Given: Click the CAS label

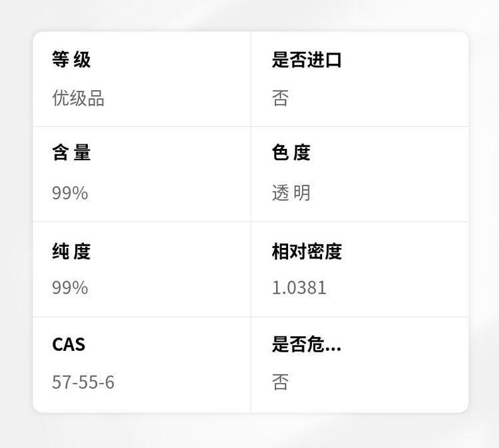Looking at the screenshot, I should [x=69, y=344].
